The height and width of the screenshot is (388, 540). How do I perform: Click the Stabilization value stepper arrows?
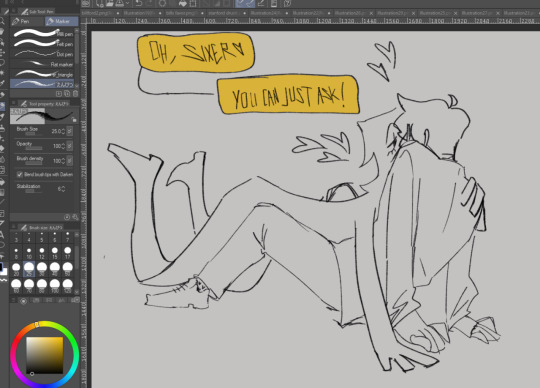[63, 189]
